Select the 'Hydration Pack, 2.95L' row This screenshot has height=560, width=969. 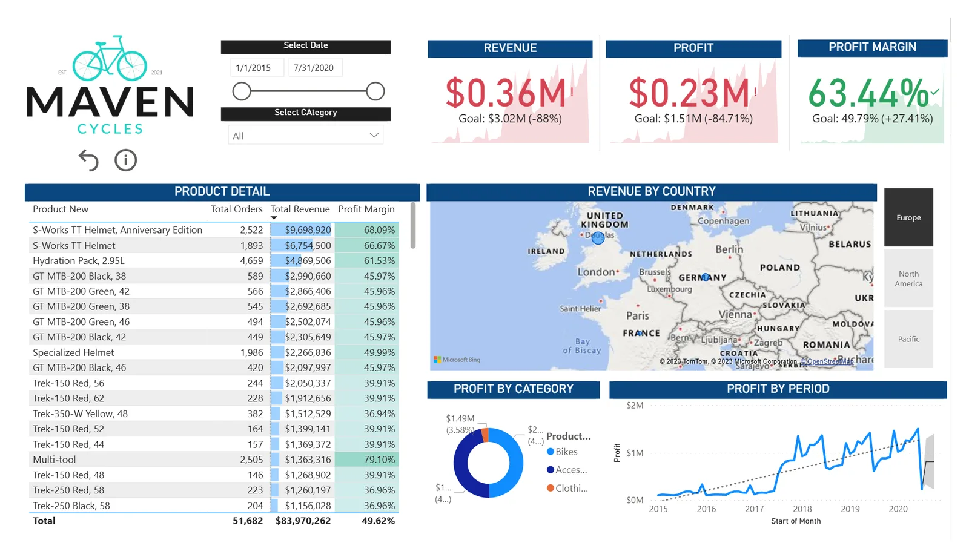coord(214,261)
